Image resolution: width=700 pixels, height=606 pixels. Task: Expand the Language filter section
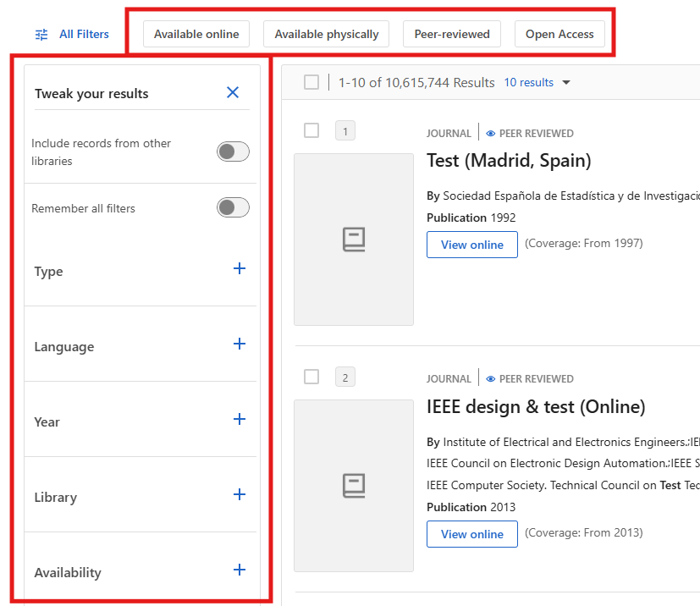pos(240,344)
